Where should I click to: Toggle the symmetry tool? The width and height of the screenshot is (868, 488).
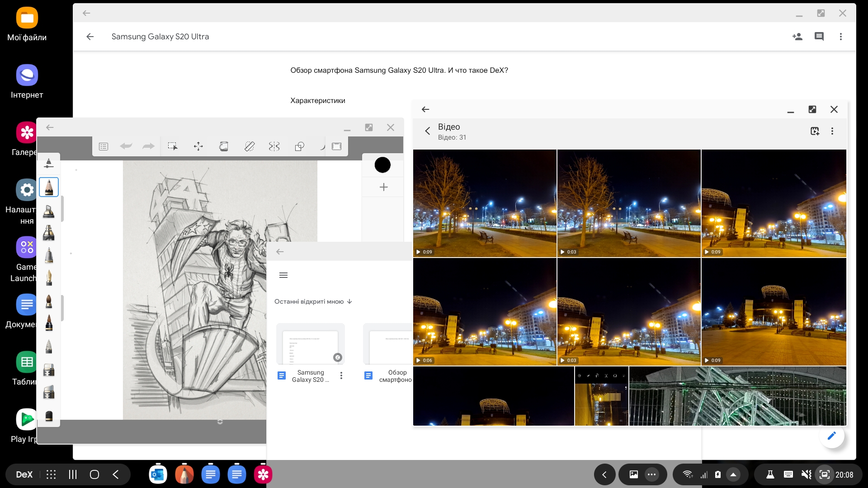coord(274,146)
